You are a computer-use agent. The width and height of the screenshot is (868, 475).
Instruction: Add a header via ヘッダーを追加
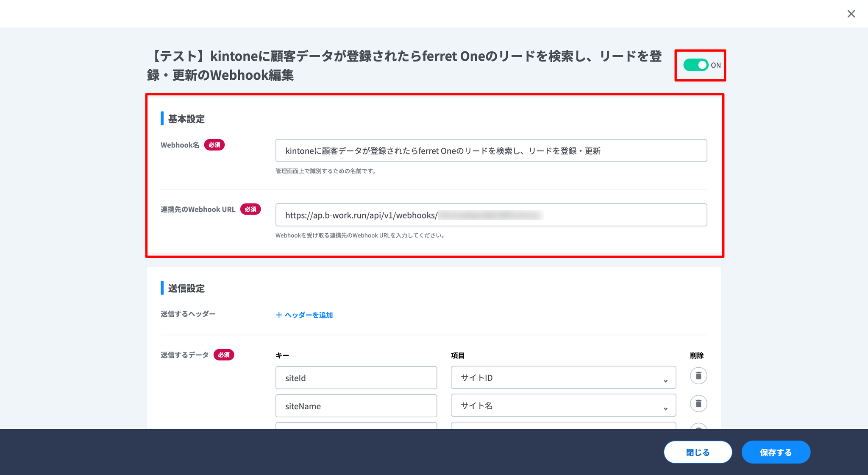click(x=304, y=315)
